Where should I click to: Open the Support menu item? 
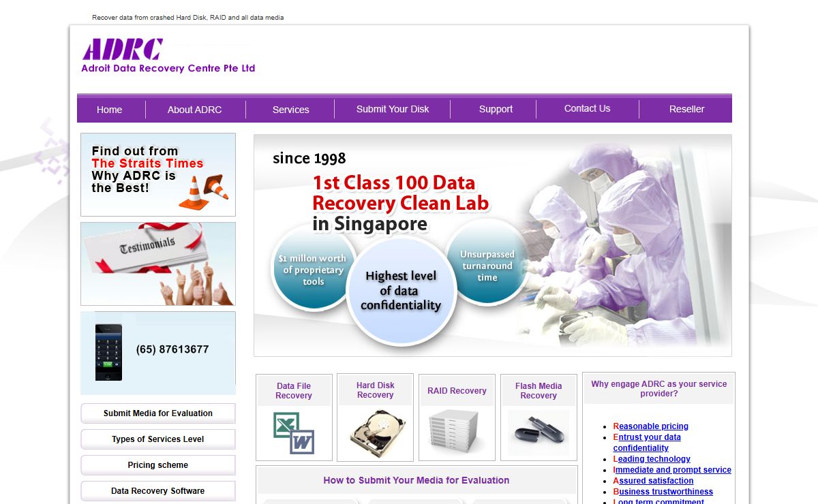[496, 109]
